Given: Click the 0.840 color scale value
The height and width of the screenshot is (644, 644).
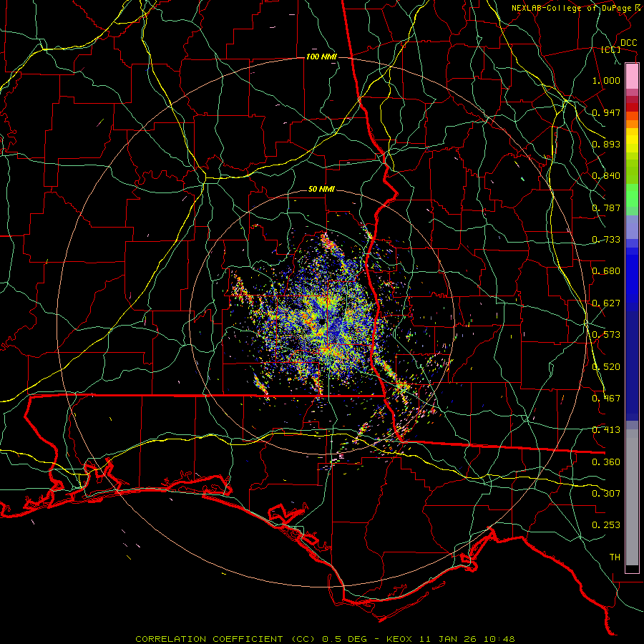Looking at the screenshot, I should pyautogui.click(x=606, y=176).
